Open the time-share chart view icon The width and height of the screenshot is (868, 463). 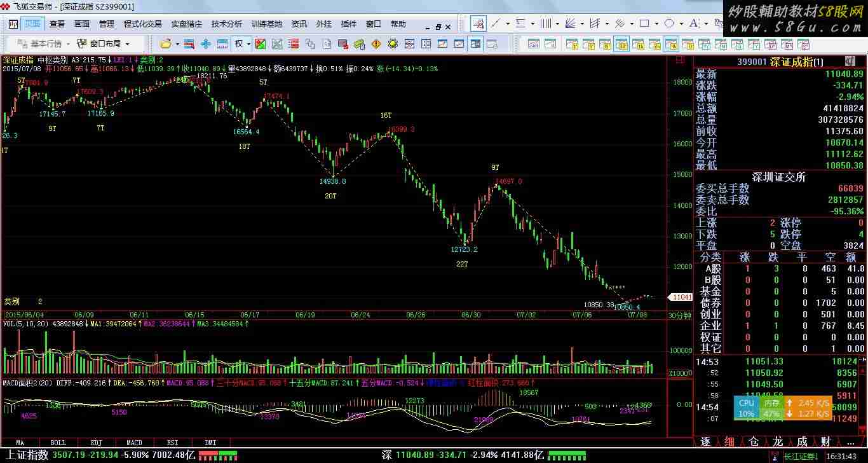click(x=534, y=44)
